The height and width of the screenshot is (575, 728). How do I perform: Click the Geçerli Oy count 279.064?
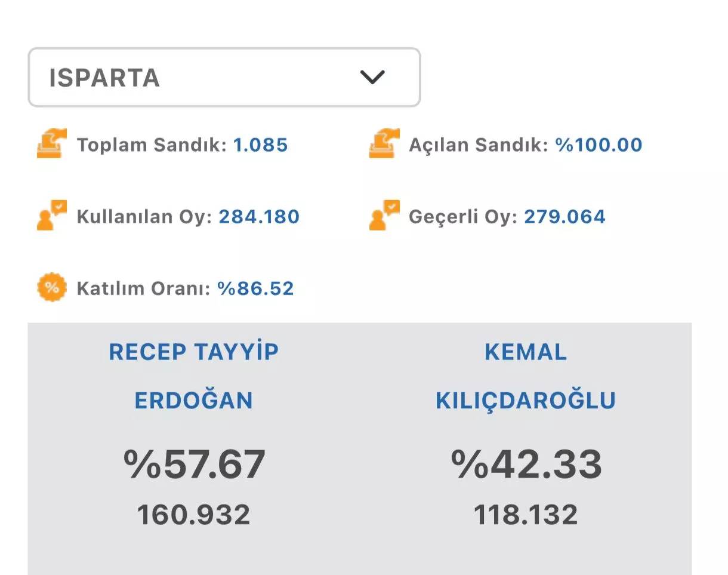pyautogui.click(x=564, y=217)
